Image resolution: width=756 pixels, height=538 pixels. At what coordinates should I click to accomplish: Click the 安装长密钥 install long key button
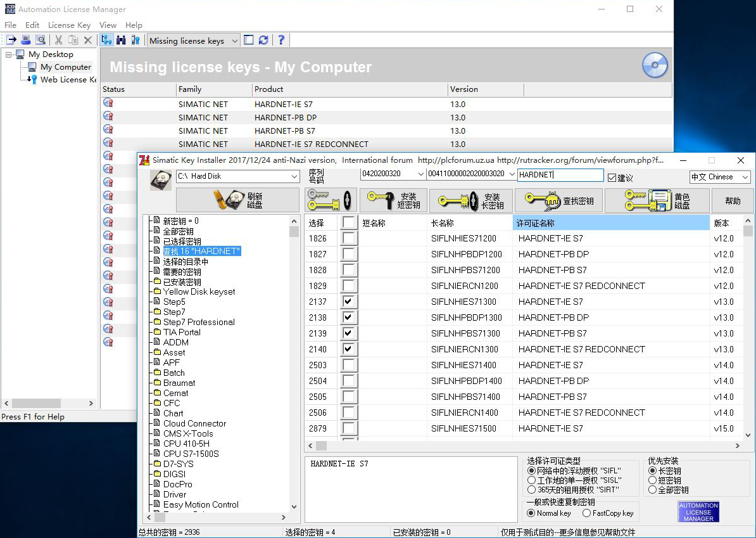(x=470, y=200)
